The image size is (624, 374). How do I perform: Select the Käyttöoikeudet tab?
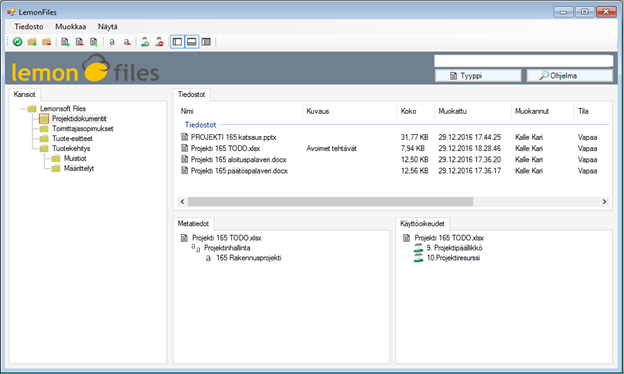pos(422,224)
